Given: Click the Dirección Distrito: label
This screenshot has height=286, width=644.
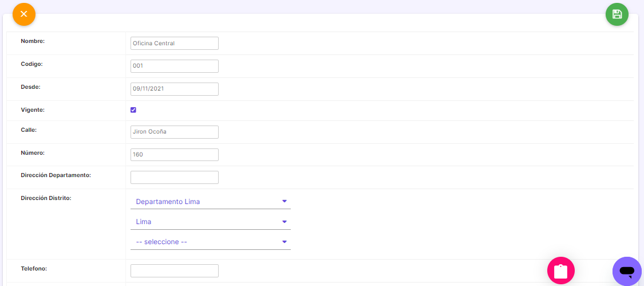Looking at the screenshot, I should tap(46, 198).
